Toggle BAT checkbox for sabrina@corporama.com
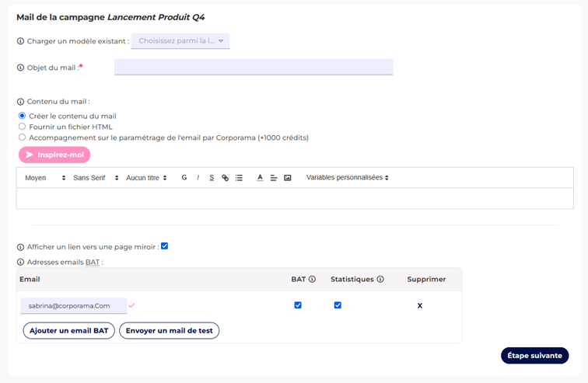The width and height of the screenshot is (588, 383). pos(298,305)
